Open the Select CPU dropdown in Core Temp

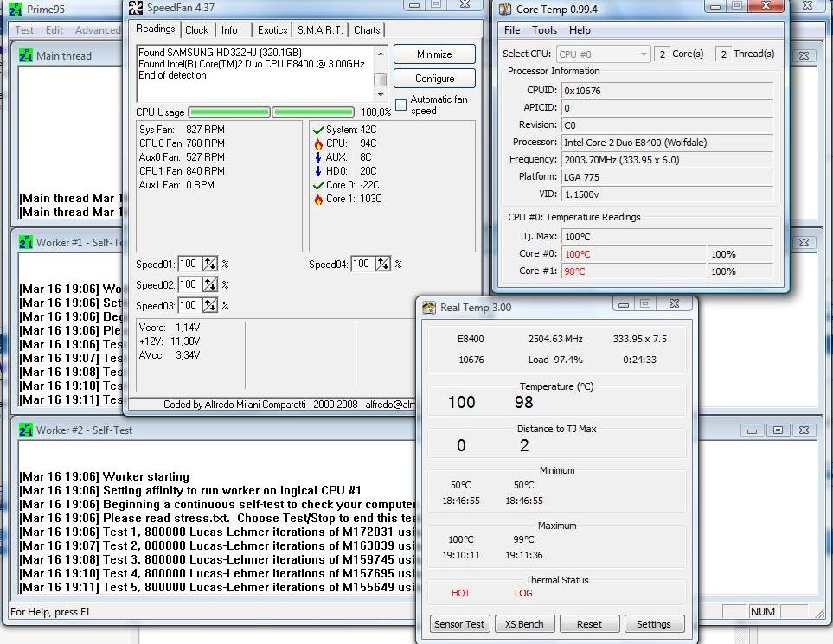(644, 54)
